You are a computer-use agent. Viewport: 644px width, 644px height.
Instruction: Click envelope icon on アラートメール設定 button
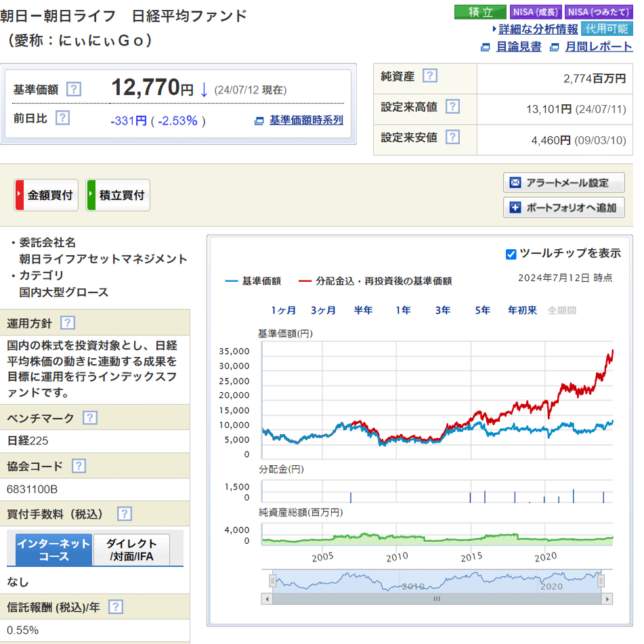tap(515, 182)
